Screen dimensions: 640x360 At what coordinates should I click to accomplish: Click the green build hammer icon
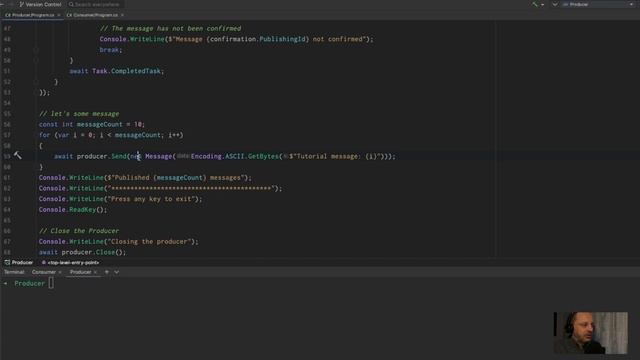tap(535, 4)
